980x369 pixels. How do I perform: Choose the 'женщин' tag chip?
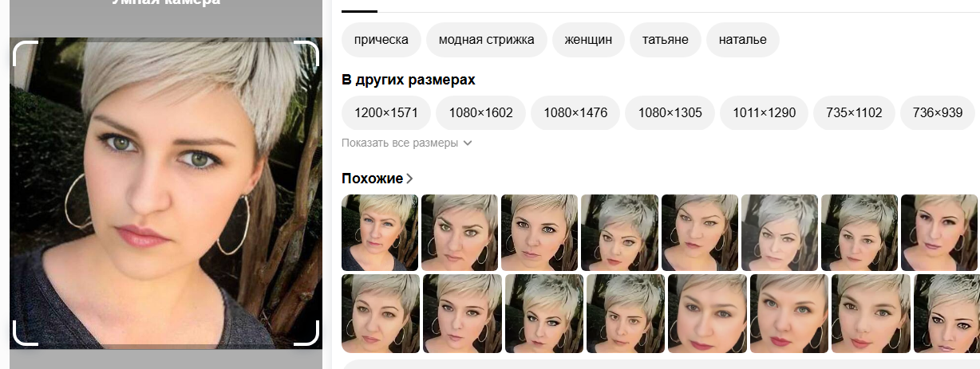pos(588,40)
